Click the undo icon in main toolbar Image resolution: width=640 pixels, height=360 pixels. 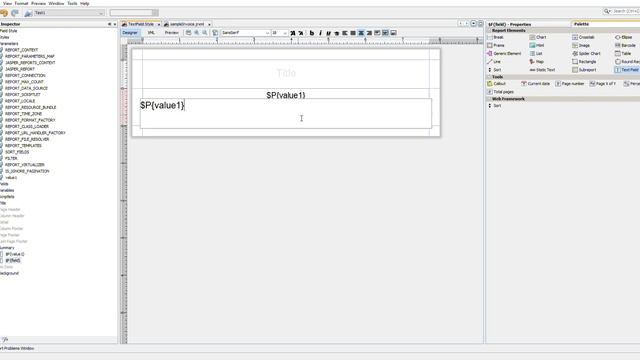click(x=4, y=13)
